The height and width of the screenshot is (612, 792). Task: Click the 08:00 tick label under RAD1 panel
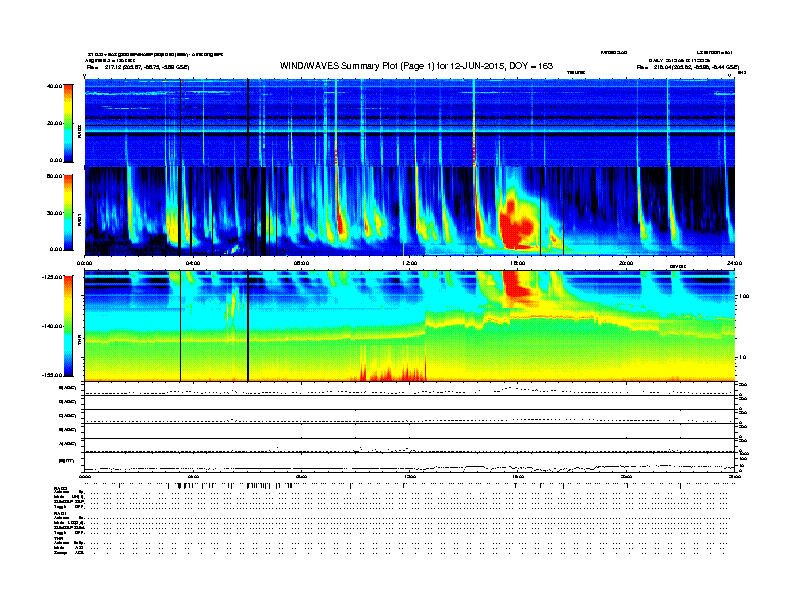(301, 263)
